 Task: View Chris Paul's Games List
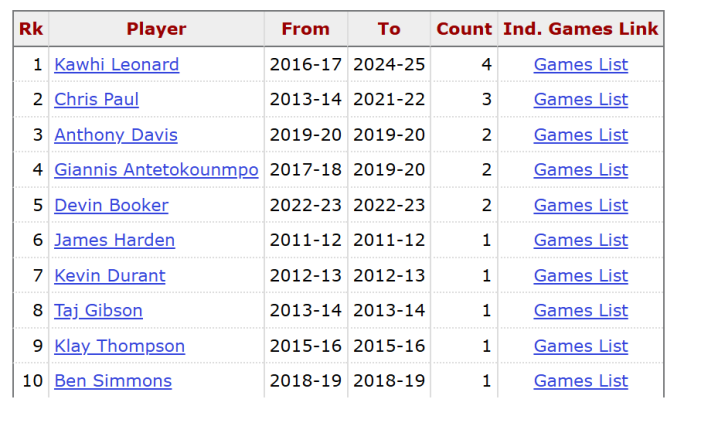[580, 100]
